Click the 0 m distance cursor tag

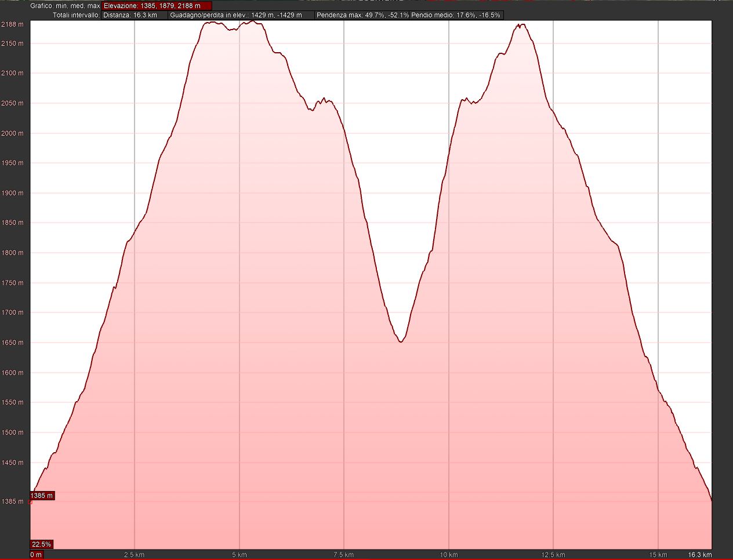36,555
